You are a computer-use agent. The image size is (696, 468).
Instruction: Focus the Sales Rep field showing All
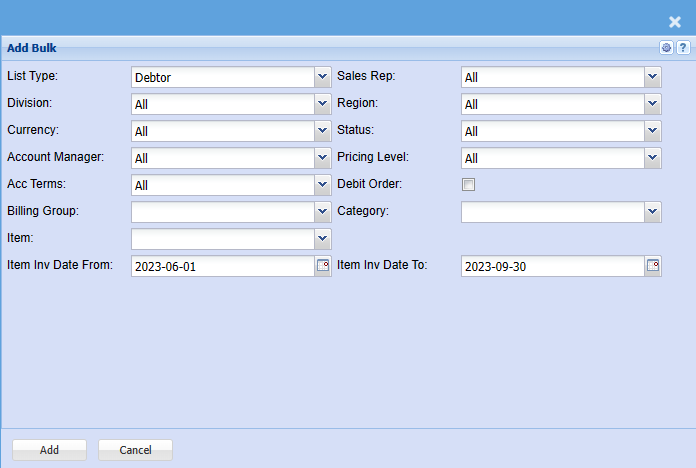point(553,77)
